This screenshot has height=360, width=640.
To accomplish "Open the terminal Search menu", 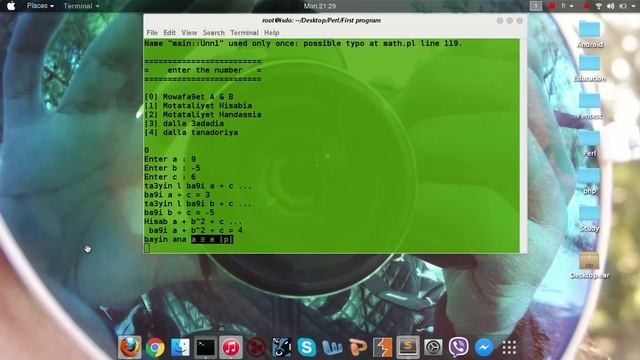I will tap(213, 33).
